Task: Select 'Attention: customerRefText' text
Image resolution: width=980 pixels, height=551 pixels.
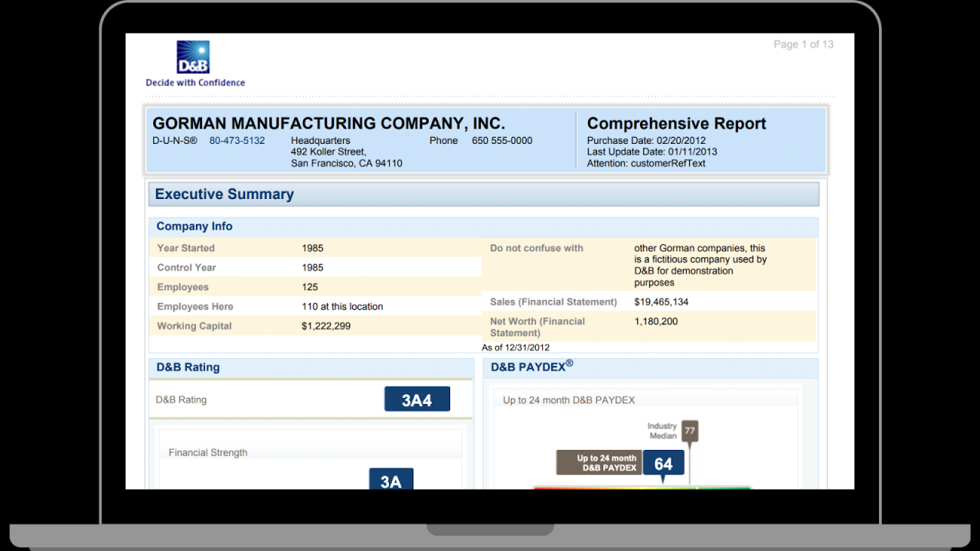Action: (x=646, y=164)
